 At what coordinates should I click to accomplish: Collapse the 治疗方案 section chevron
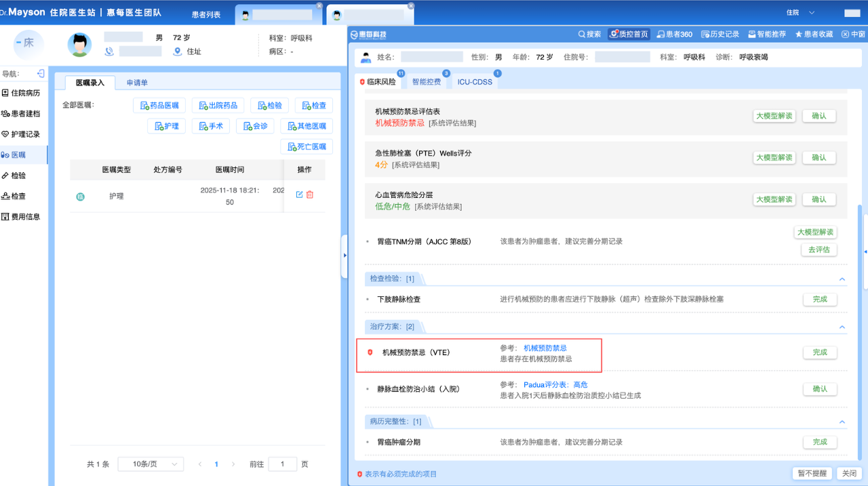[x=842, y=326]
